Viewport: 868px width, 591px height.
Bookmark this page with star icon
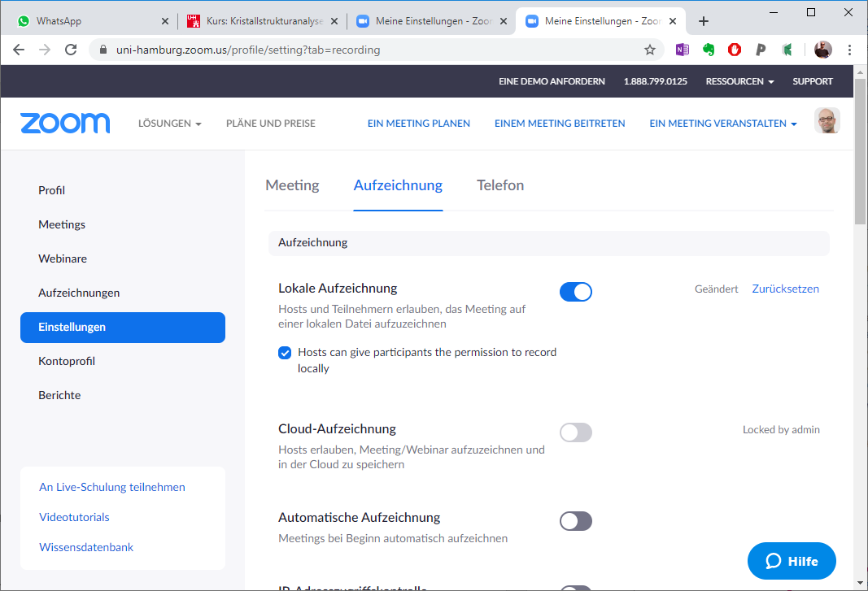[x=650, y=50]
